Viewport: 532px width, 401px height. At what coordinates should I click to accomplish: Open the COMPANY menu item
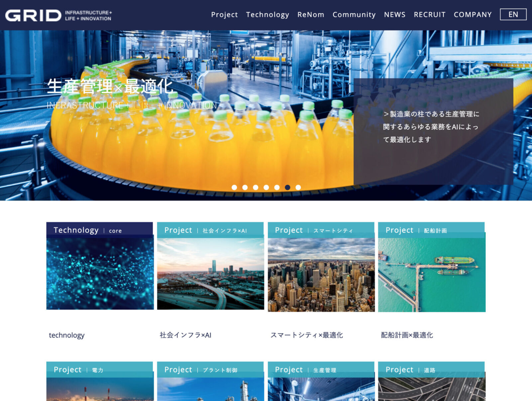tap(472, 15)
